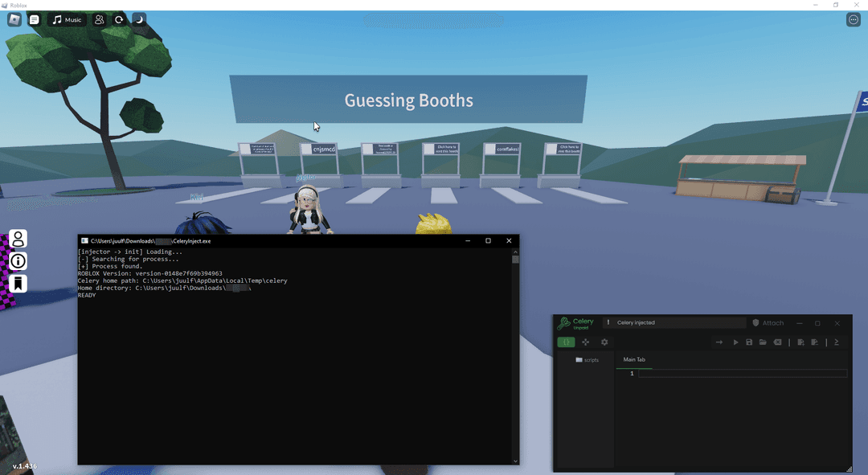Save the script using Celery's save icon
Image resolution: width=868 pixels, height=475 pixels.
point(750,342)
